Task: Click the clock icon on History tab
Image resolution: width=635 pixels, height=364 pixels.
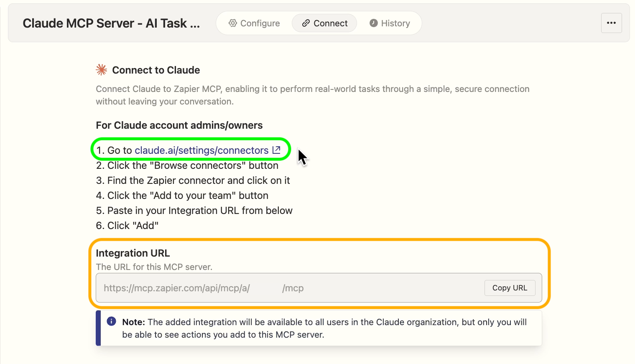Action: tap(373, 23)
